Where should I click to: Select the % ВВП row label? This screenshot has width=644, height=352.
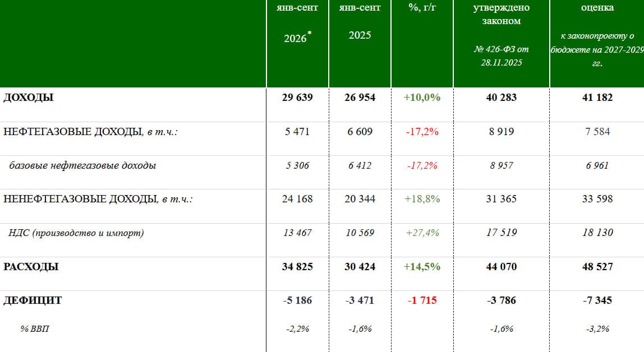click(35, 328)
